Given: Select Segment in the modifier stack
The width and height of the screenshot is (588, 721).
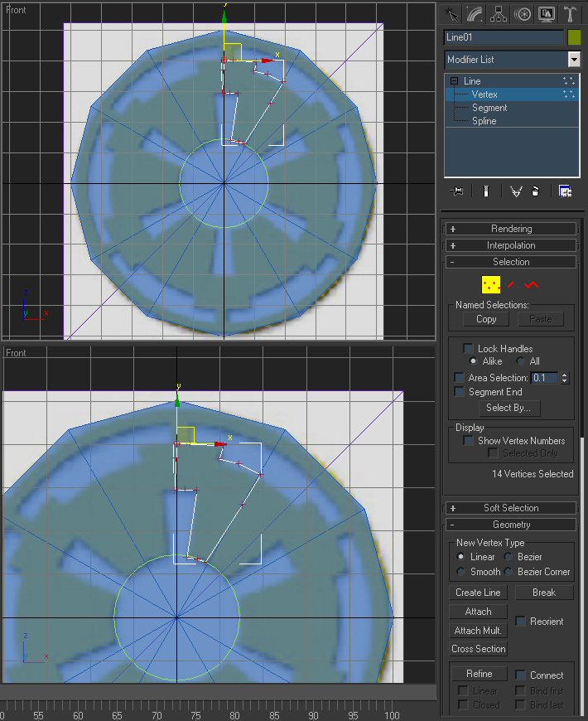Looking at the screenshot, I should pyautogui.click(x=489, y=108).
